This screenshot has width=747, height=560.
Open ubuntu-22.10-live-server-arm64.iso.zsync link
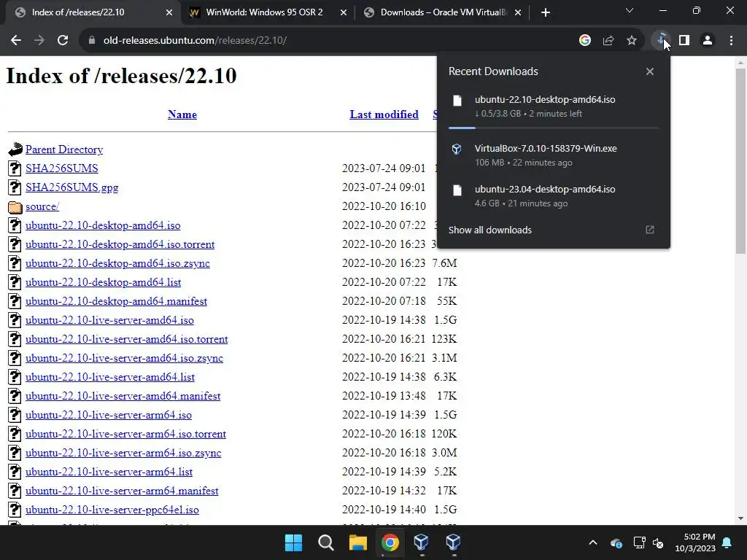click(123, 453)
